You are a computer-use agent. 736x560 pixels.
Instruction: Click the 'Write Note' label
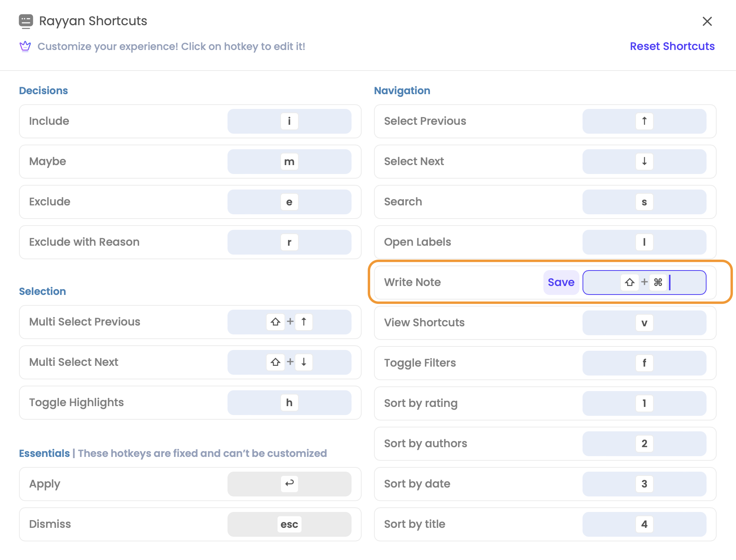point(412,282)
